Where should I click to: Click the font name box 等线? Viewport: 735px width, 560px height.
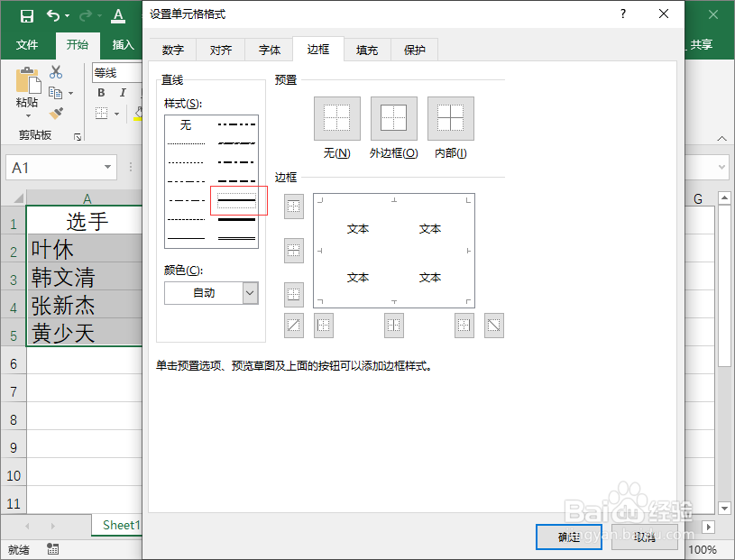[117, 73]
